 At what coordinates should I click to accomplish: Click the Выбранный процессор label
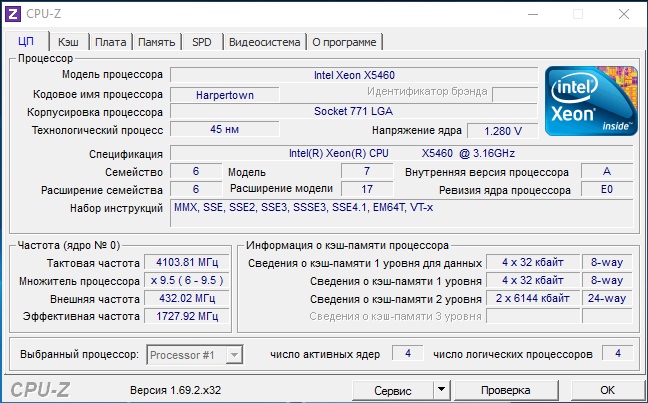[x=80, y=355]
